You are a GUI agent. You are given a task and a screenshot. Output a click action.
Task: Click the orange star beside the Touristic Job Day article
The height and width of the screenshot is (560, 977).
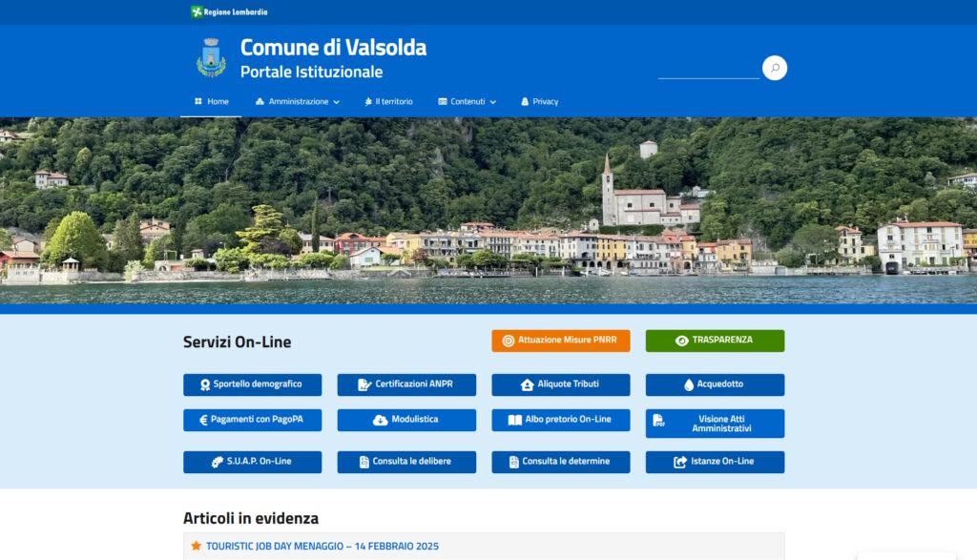tap(197, 546)
